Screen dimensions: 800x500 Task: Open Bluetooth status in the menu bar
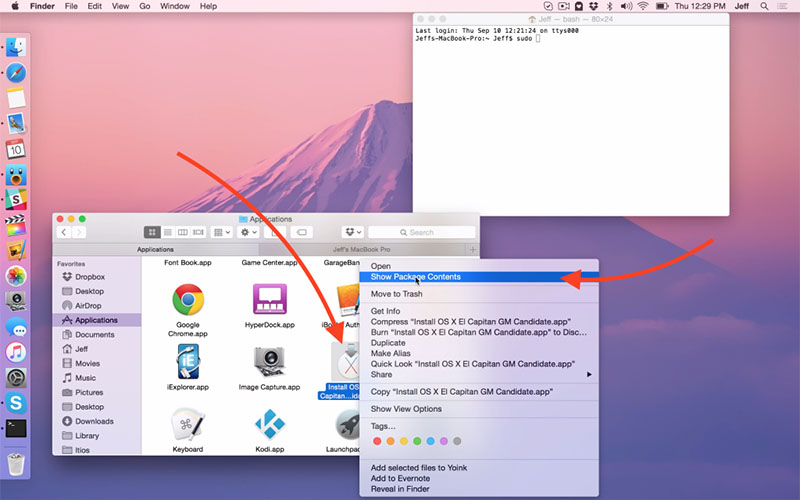coord(609,6)
